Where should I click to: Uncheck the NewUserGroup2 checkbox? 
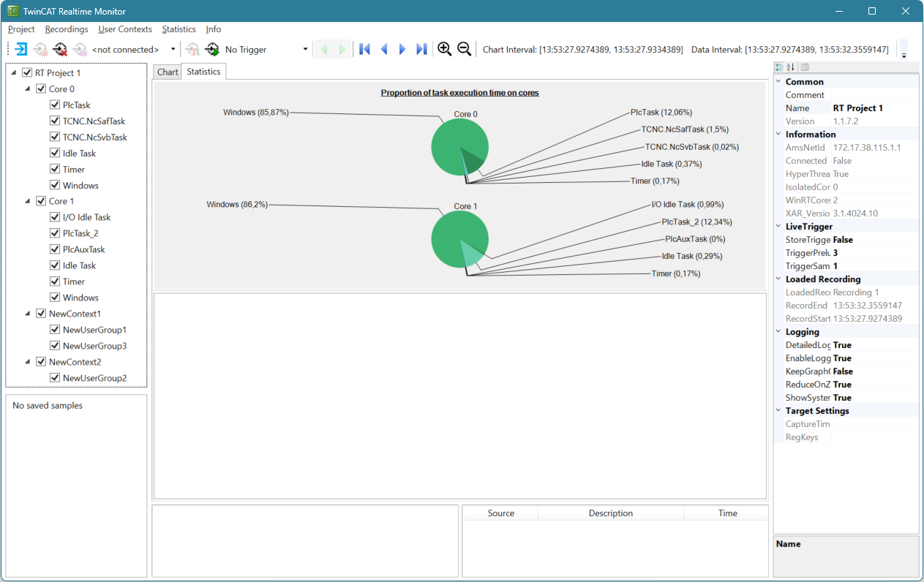tap(55, 378)
